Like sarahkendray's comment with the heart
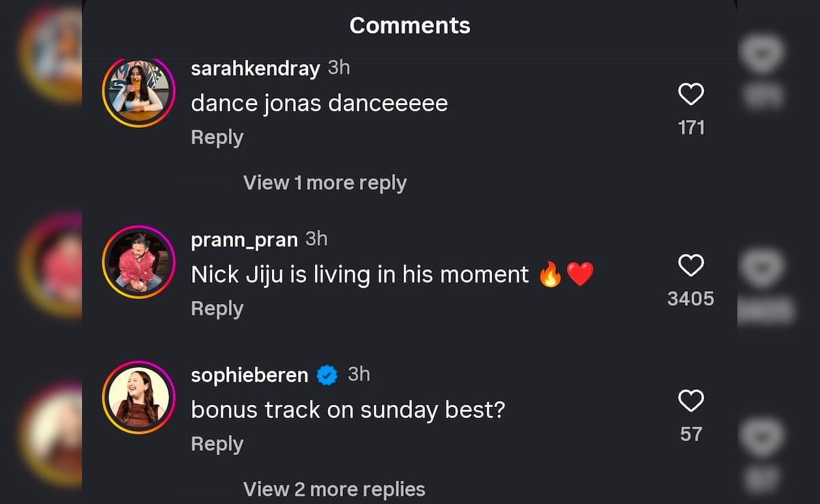Image resolution: width=820 pixels, height=504 pixels. [x=691, y=94]
